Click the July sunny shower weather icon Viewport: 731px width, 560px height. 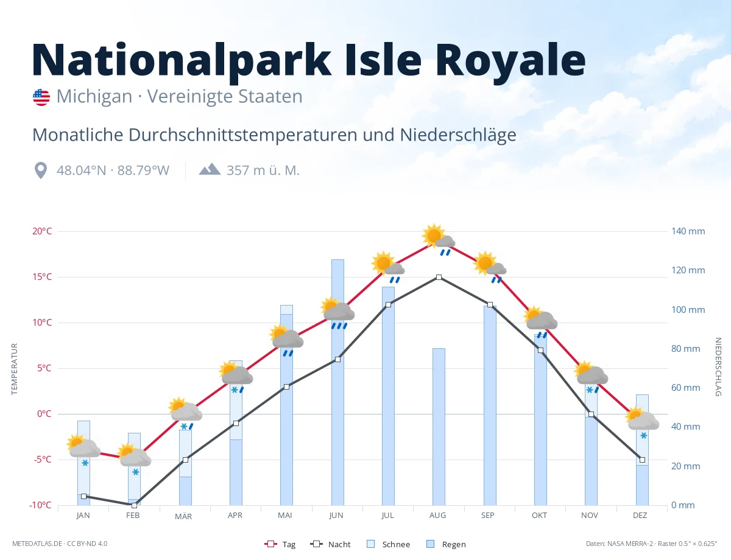[x=388, y=268]
